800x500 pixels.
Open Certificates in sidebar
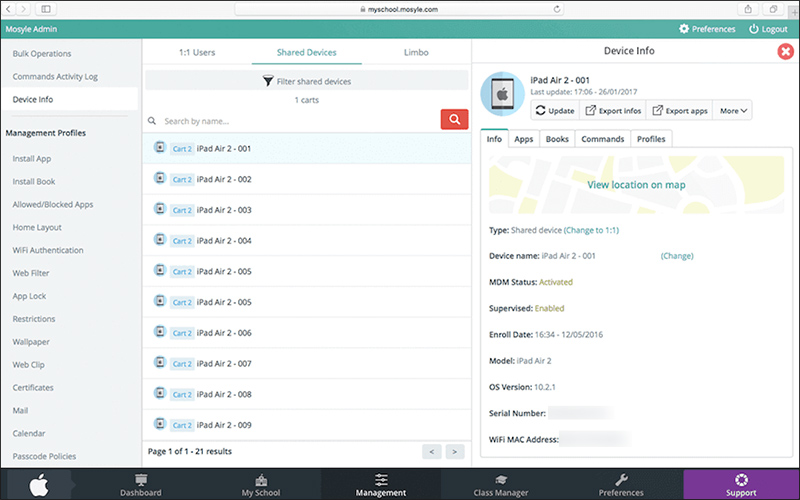tap(33, 388)
